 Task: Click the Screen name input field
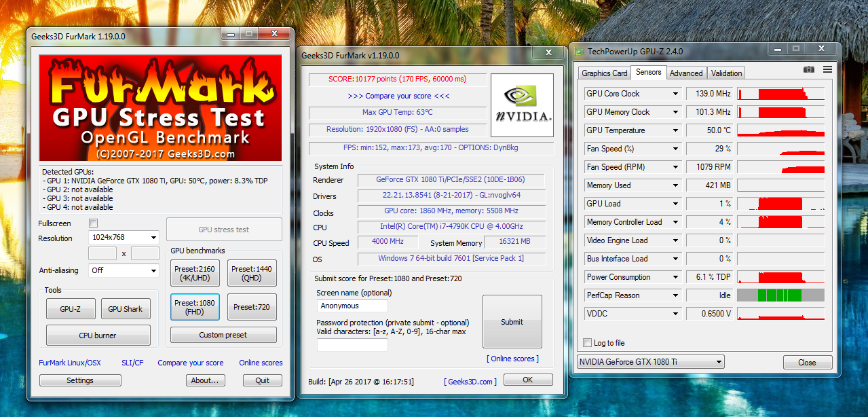(x=352, y=306)
